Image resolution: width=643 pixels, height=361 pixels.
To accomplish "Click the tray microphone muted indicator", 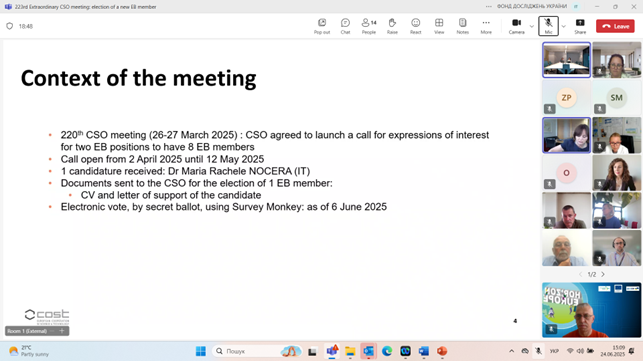I will (x=538, y=351).
